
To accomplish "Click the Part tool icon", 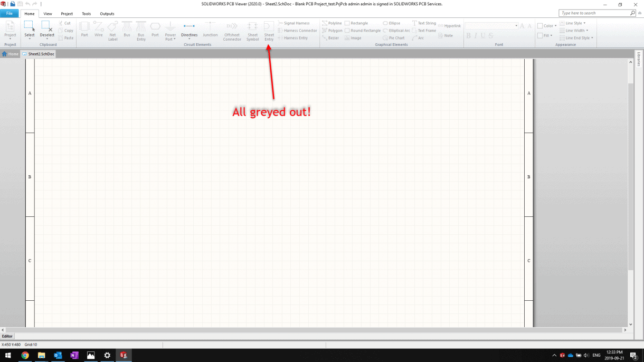I will [84, 30].
